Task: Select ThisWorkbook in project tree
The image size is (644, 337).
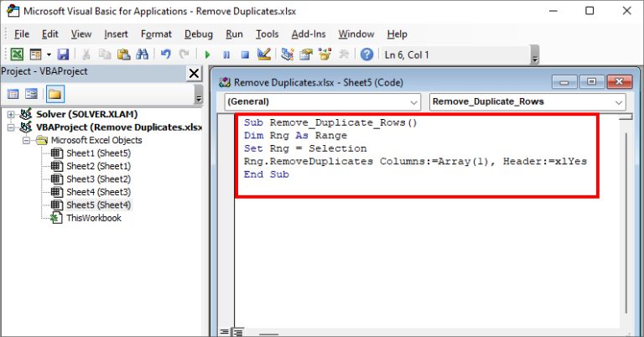Action: pos(94,218)
